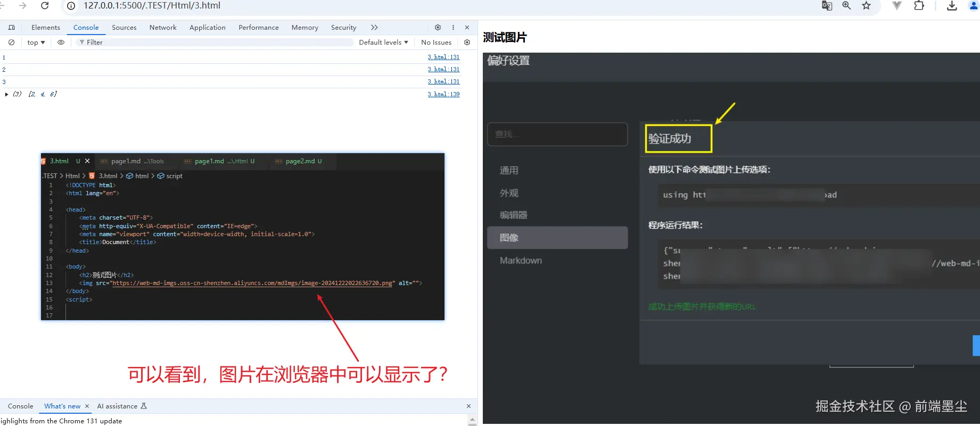Click the 验证成功 heading

[x=670, y=139]
